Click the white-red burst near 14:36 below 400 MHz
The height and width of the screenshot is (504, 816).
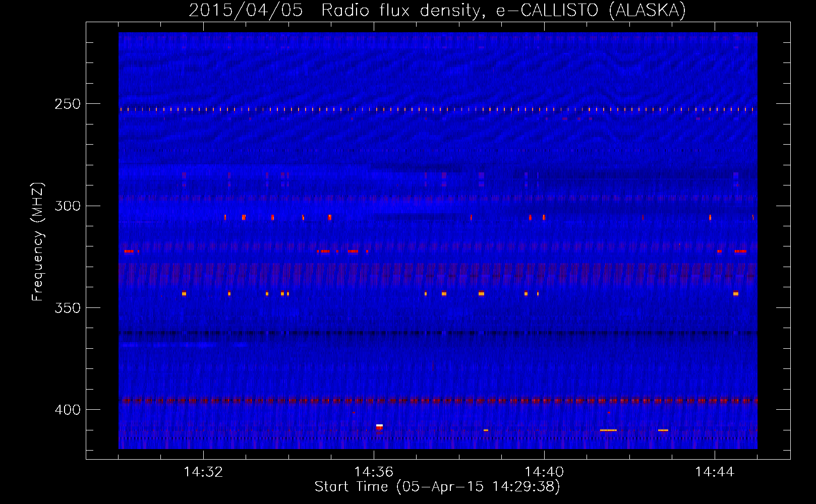[x=379, y=427]
